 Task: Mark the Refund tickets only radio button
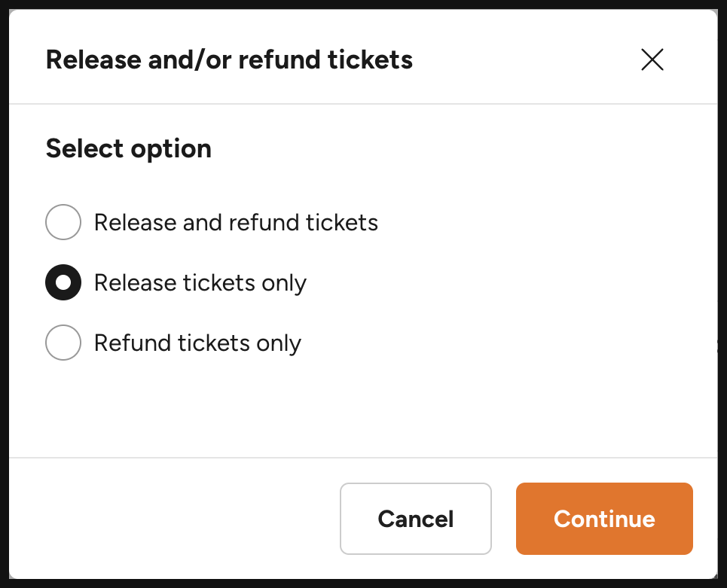coord(63,343)
